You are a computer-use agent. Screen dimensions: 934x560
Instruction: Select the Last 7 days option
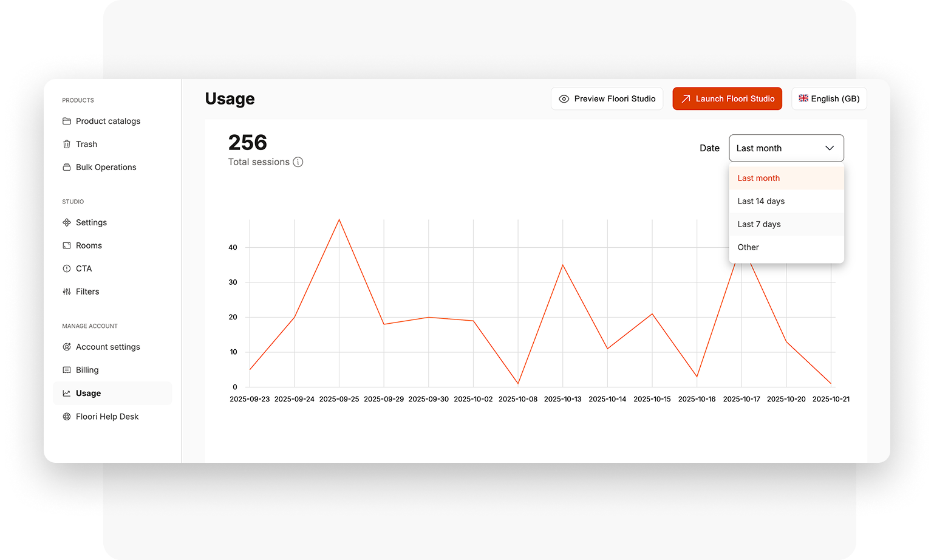tap(759, 224)
